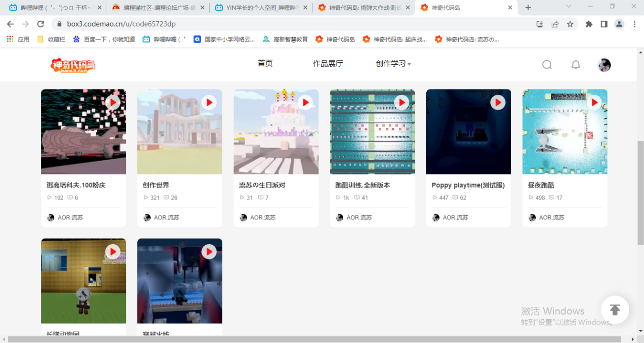The image size is (644, 343).
Task: Open a new browser tab
Action: 528,7
